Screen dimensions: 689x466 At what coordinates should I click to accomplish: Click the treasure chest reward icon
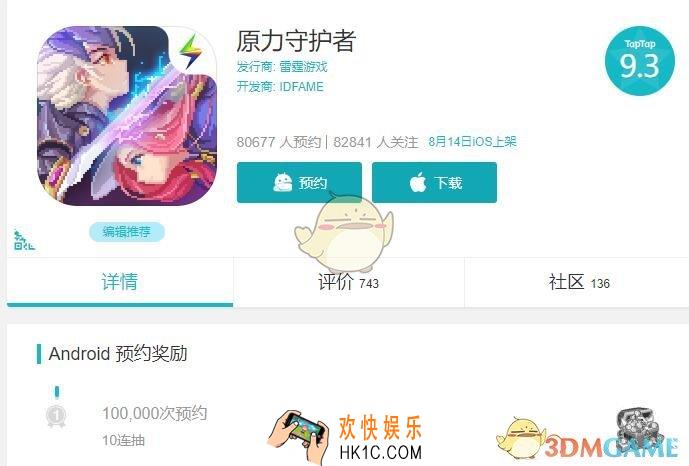point(637,426)
